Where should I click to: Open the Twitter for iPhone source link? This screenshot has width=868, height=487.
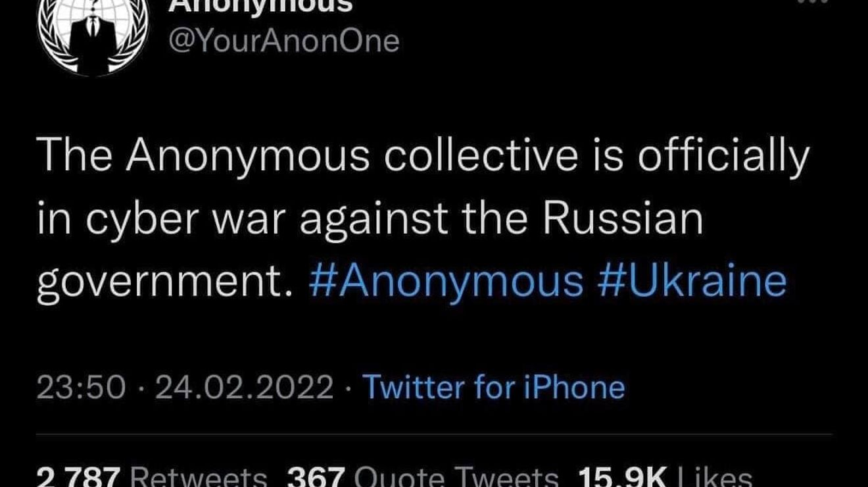coord(493,387)
